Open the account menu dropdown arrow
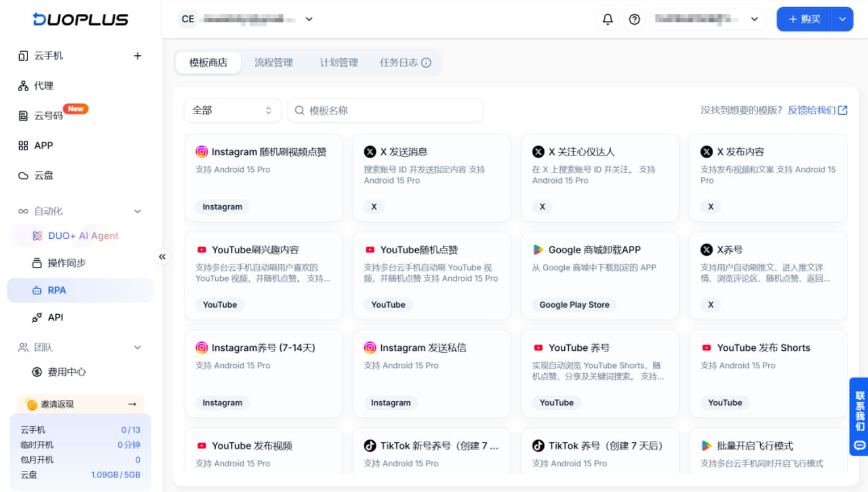This screenshot has width=868, height=492. 754,19
